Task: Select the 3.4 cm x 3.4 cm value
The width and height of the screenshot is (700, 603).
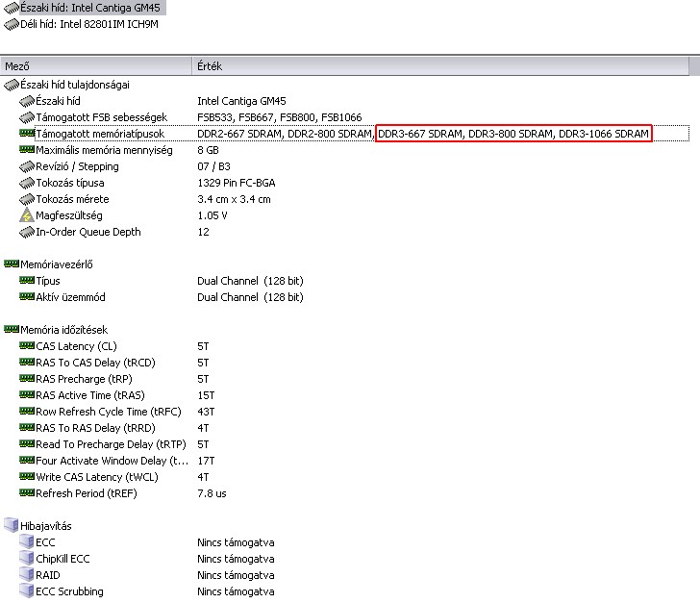Action: [234, 199]
